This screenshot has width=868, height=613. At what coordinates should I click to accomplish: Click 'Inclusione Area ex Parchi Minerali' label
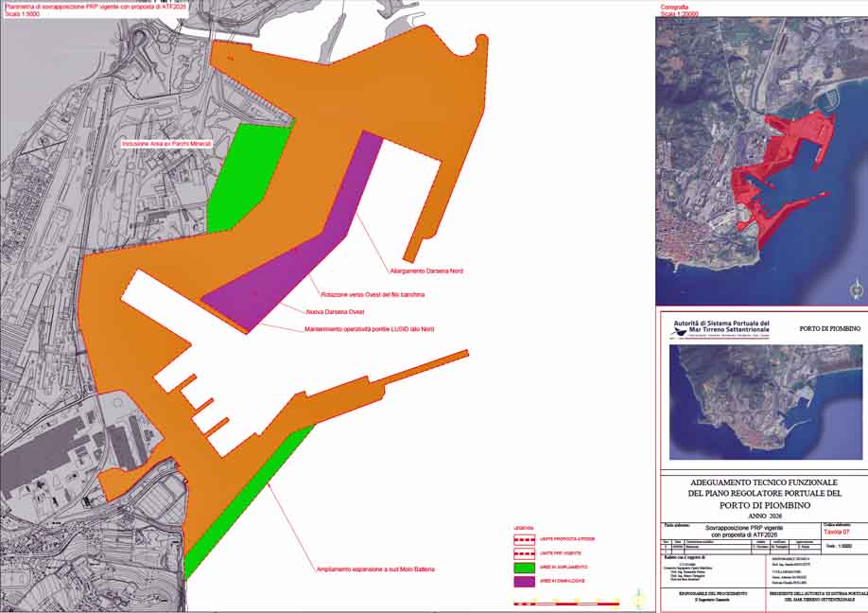pos(166,144)
